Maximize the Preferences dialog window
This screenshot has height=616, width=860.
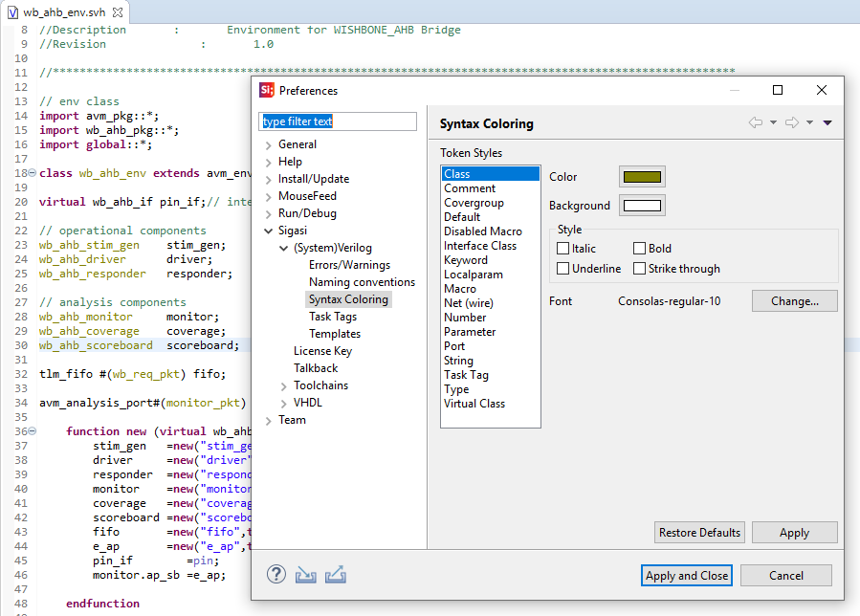click(777, 90)
